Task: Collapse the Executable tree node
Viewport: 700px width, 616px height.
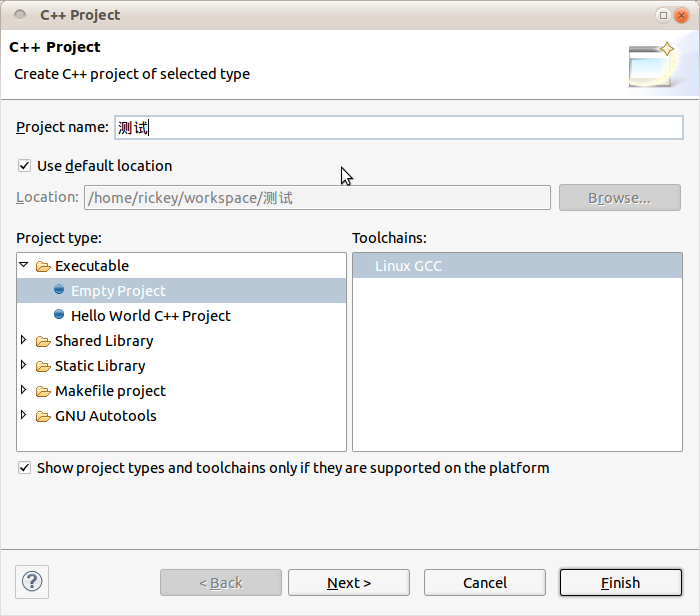Action: pos(24,265)
